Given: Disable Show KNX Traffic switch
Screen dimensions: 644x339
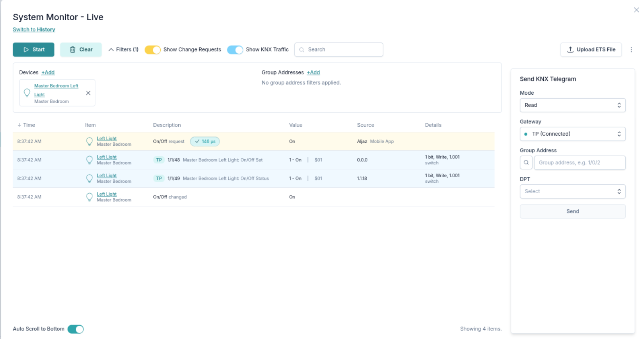Looking at the screenshot, I should tap(235, 50).
